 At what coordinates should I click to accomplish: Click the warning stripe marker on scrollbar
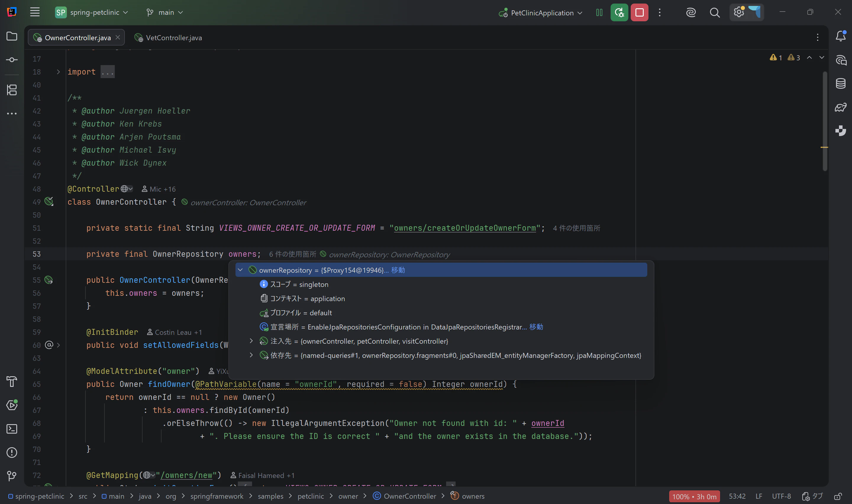[x=824, y=147]
